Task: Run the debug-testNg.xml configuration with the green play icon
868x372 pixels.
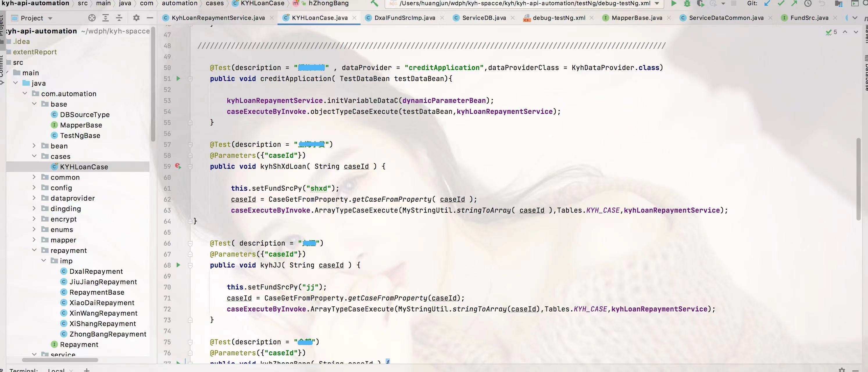Action: [674, 3]
